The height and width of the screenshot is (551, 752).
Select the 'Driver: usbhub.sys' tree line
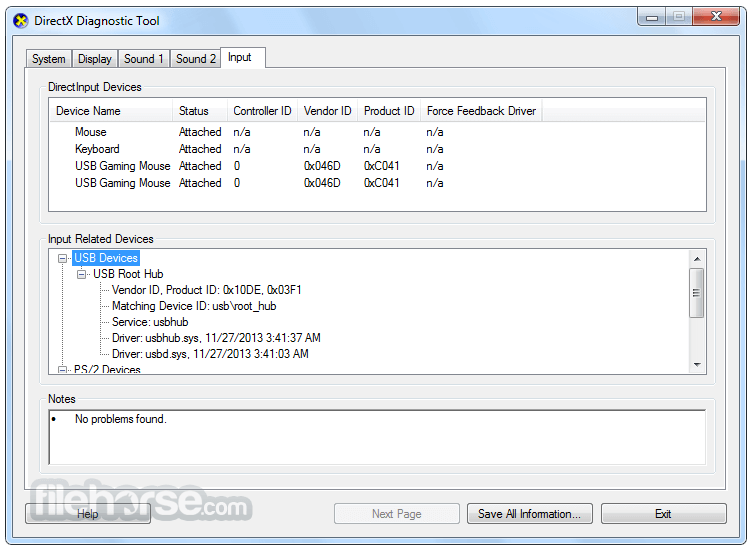216,338
